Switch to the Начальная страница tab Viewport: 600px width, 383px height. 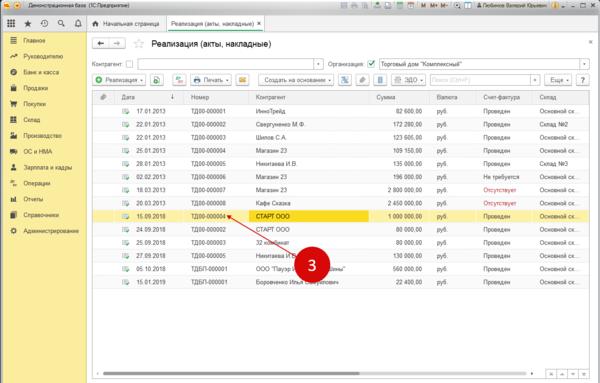tap(126, 24)
